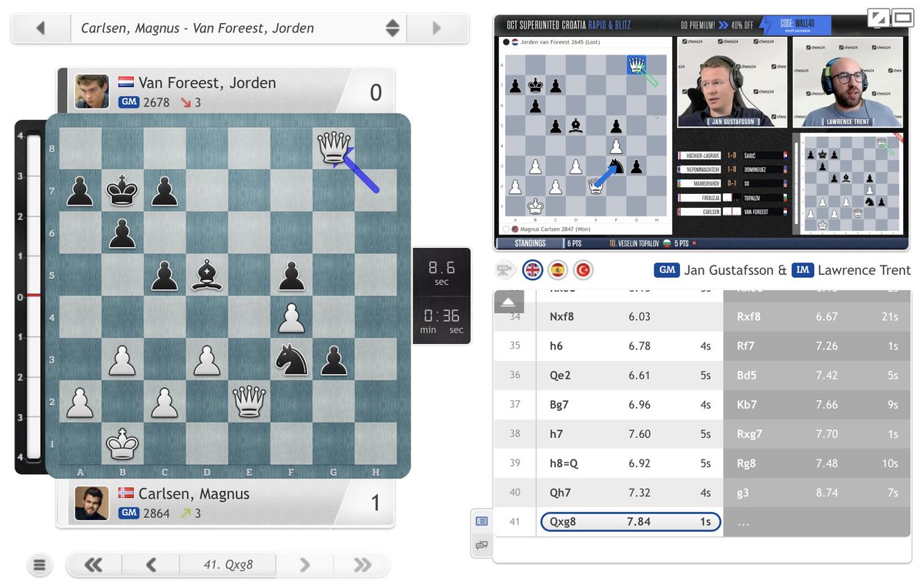Select move 38. h7

(629, 433)
